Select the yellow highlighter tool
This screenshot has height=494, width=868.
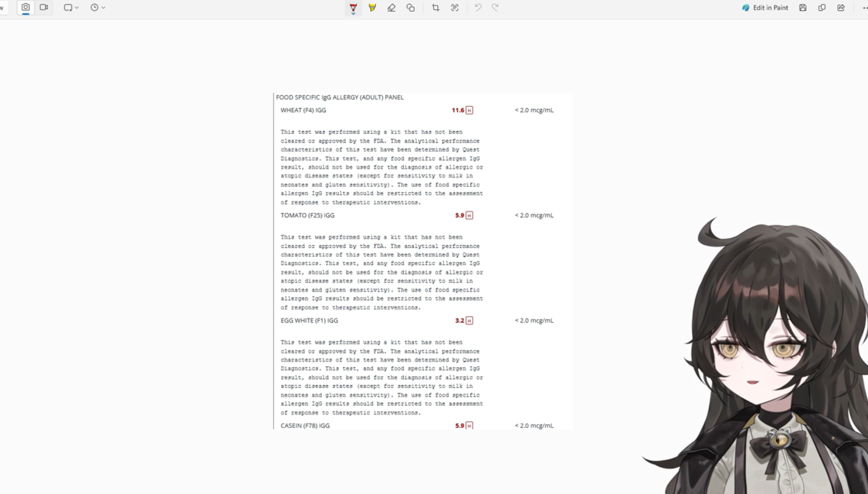tap(372, 8)
